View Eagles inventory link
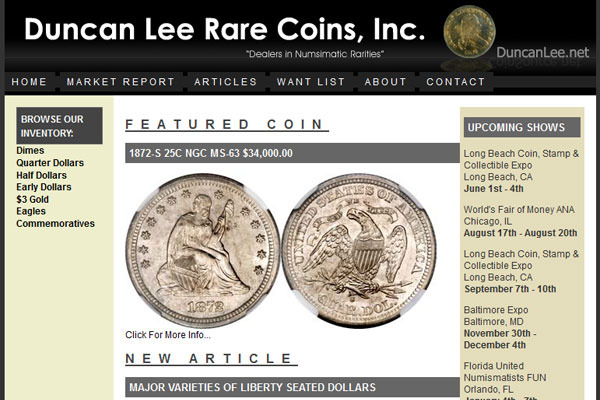Viewport: 600px width, 400px height. pos(31,211)
